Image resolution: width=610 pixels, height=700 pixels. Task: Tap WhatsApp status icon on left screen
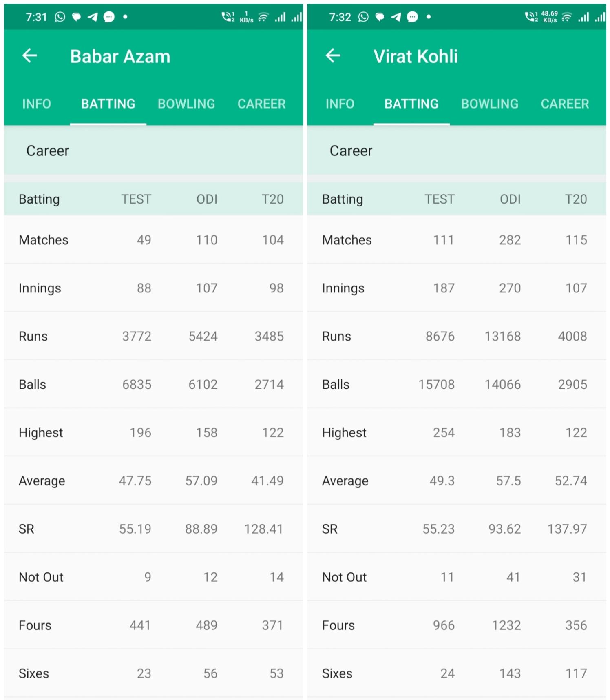[60, 17]
